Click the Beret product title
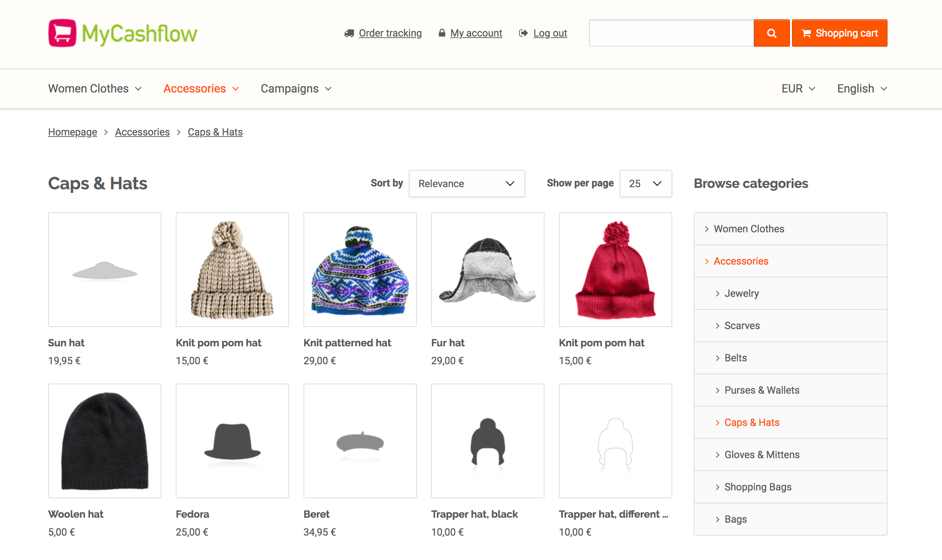 (x=316, y=514)
